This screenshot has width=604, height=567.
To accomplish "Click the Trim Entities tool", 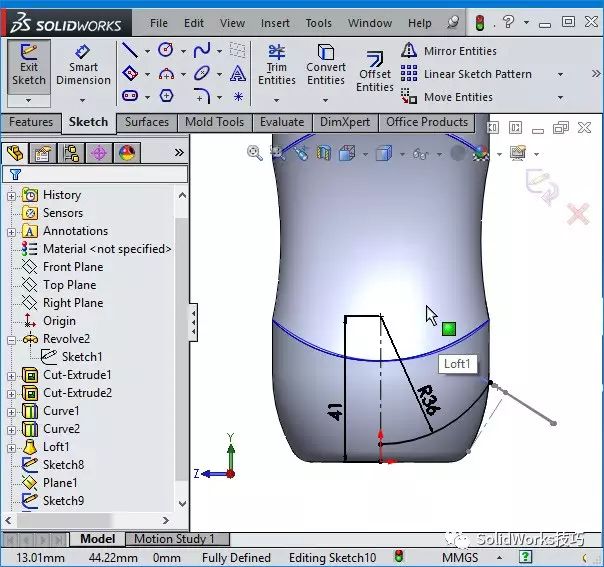I will pyautogui.click(x=277, y=65).
